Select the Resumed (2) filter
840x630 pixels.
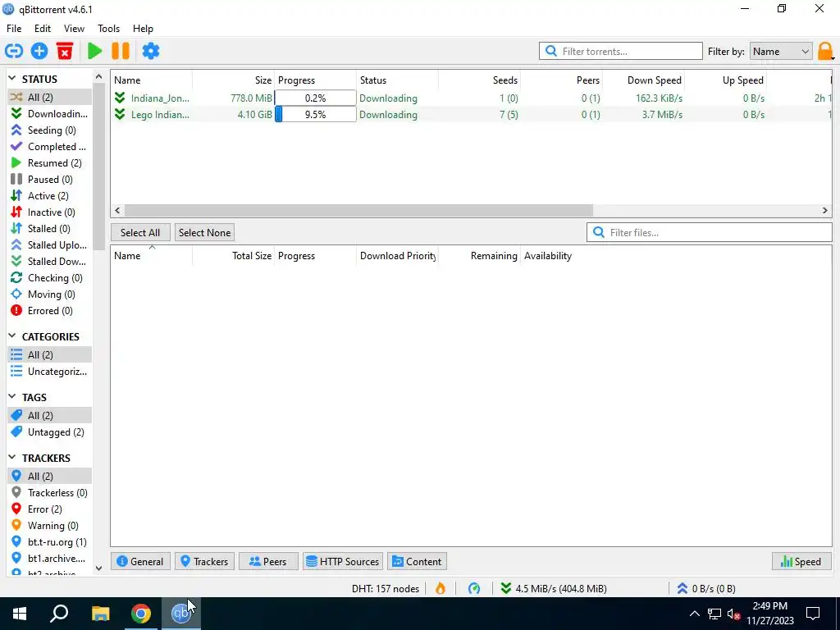[x=49, y=163]
